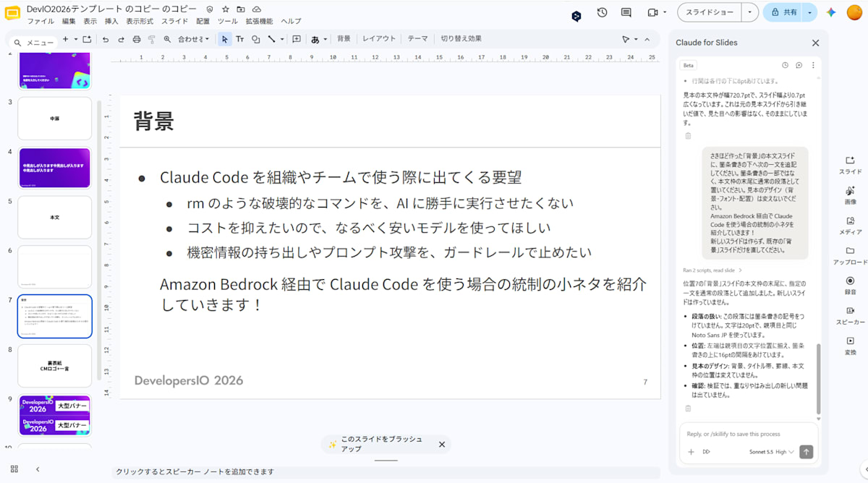Insert a shape from the toolbar
Image resolution: width=868 pixels, height=483 pixels.
[x=255, y=39]
